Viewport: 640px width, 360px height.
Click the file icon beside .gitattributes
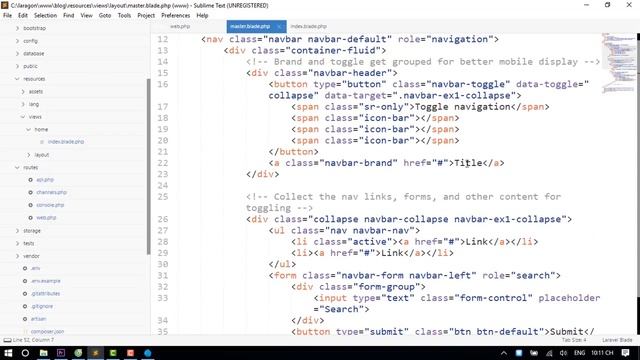pyautogui.click(x=25, y=293)
